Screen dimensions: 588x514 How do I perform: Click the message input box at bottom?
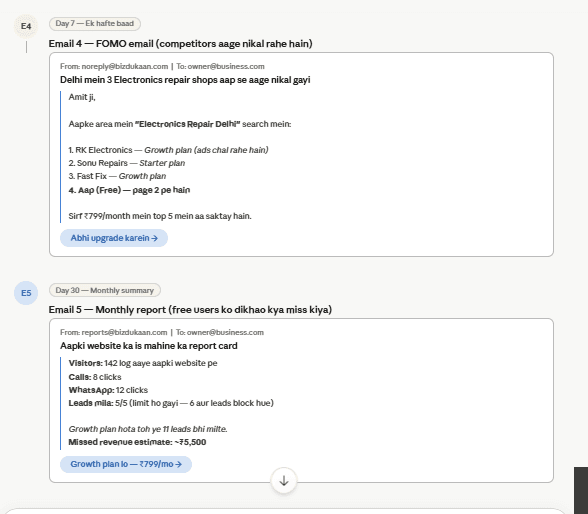(x=285, y=511)
